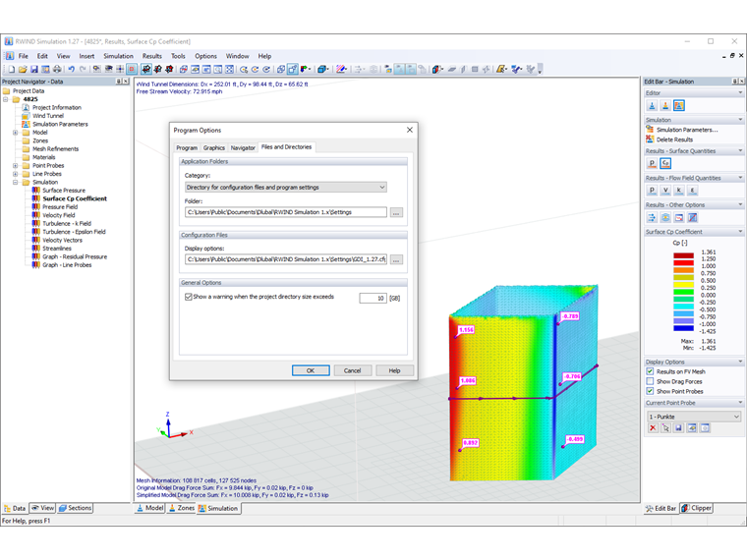The width and height of the screenshot is (747, 560).
Task: Click the dark red 1.361 legend color swatch
Action: tap(683, 255)
